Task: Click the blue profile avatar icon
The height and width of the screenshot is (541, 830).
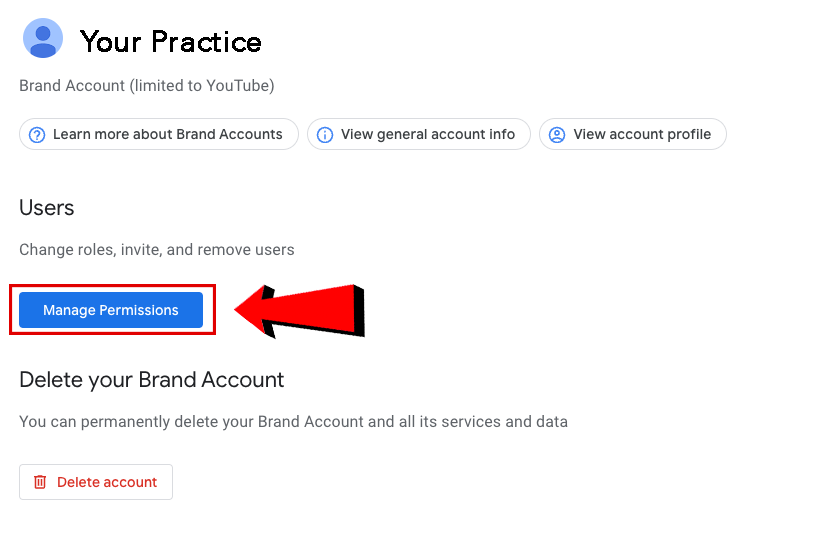Action: click(43, 38)
